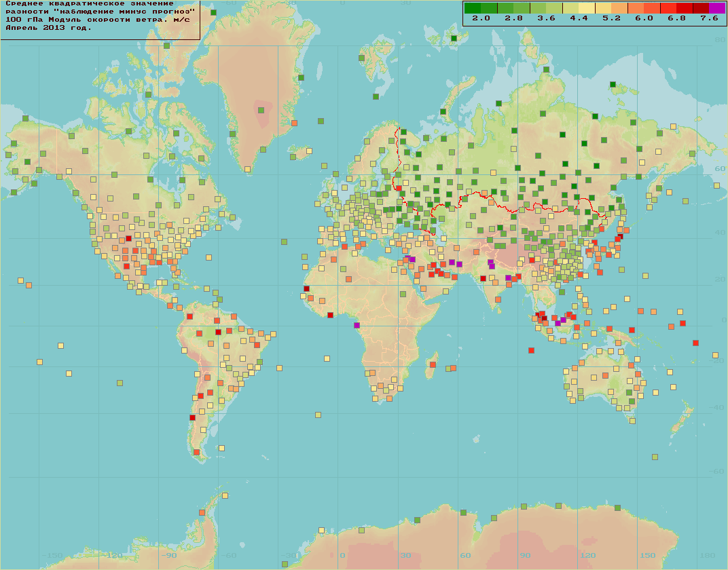Click the 80 latitude label on the right edge

[x=720, y=40]
